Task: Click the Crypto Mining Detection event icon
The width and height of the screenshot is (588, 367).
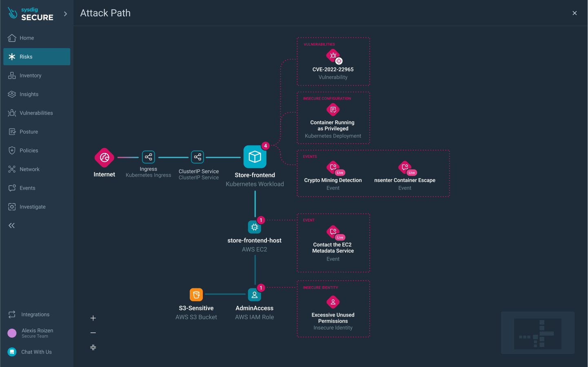Action: point(333,167)
